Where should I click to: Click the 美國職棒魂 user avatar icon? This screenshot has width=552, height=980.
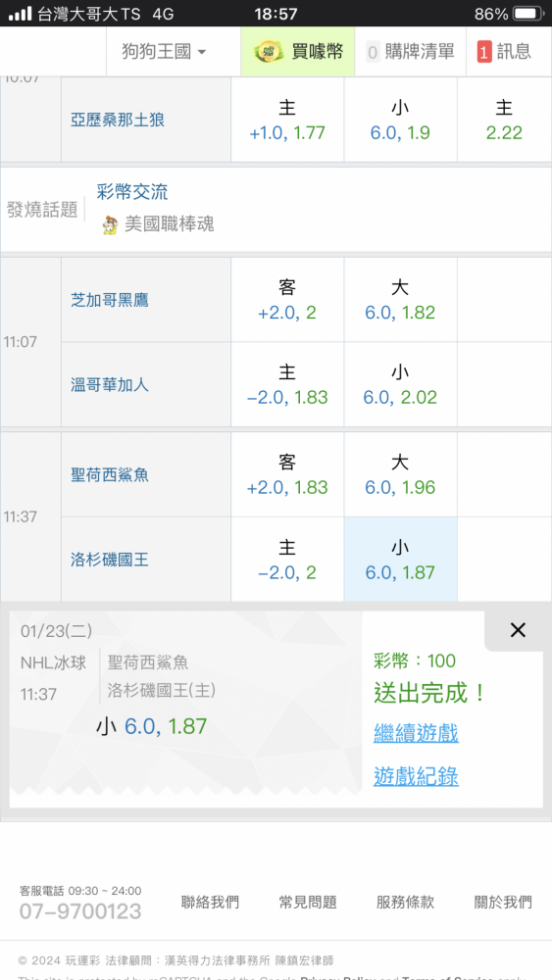coord(110,224)
